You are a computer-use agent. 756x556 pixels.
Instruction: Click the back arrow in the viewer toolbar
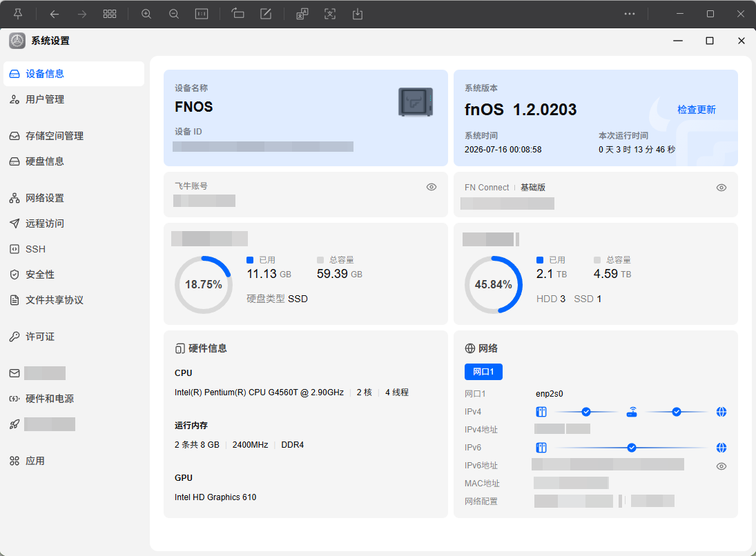click(55, 14)
